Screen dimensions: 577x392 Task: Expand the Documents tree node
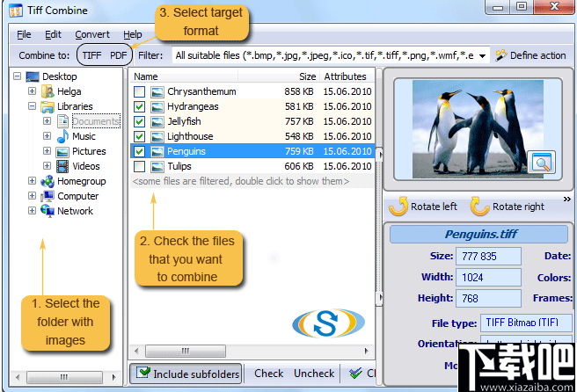(x=47, y=120)
